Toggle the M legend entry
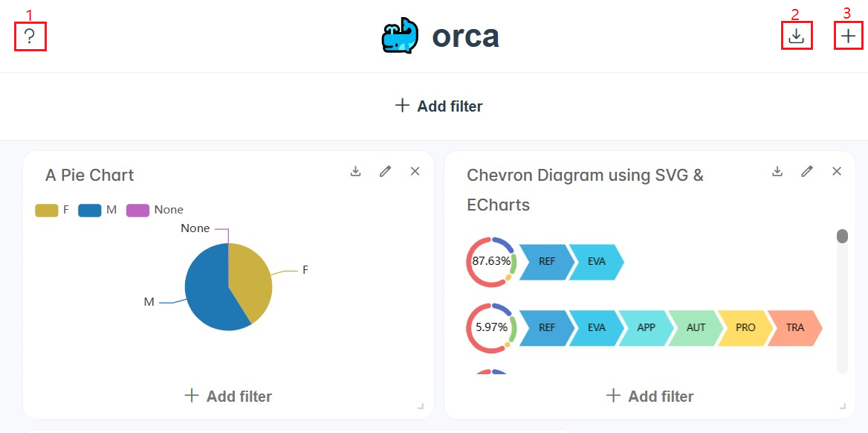This screenshot has width=868, height=433. point(91,210)
